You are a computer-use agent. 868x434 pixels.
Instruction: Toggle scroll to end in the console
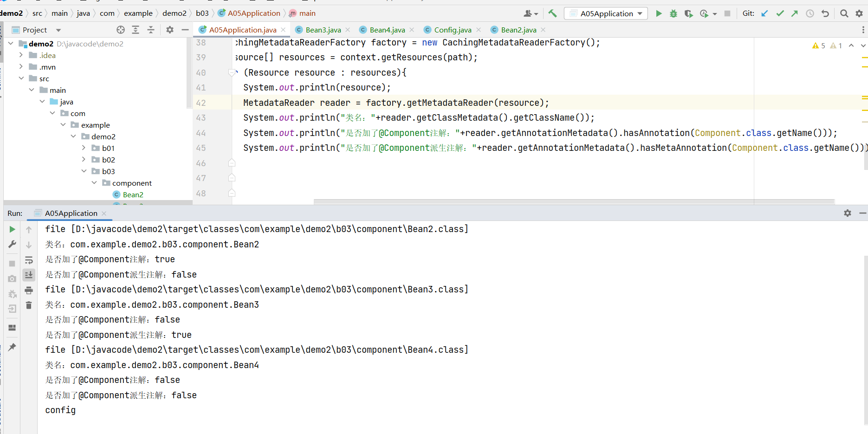[x=29, y=275]
